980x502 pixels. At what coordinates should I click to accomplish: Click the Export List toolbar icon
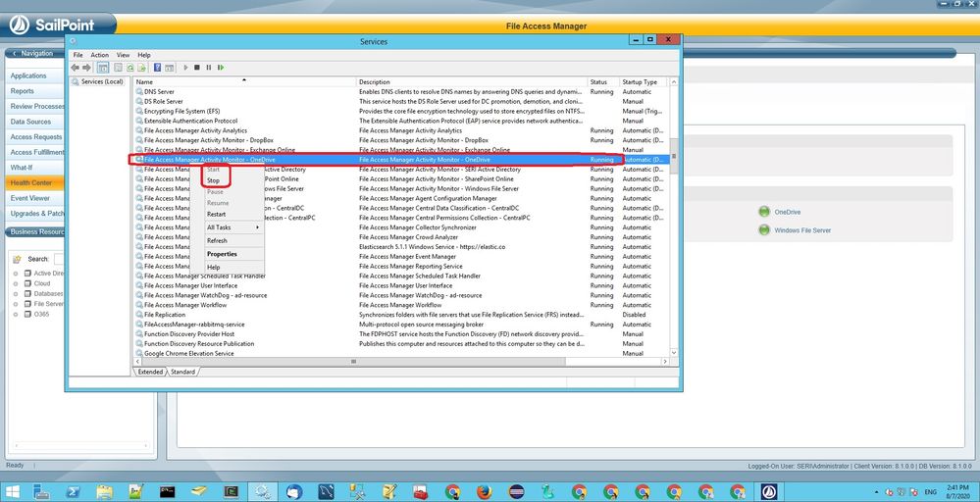[142, 68]
